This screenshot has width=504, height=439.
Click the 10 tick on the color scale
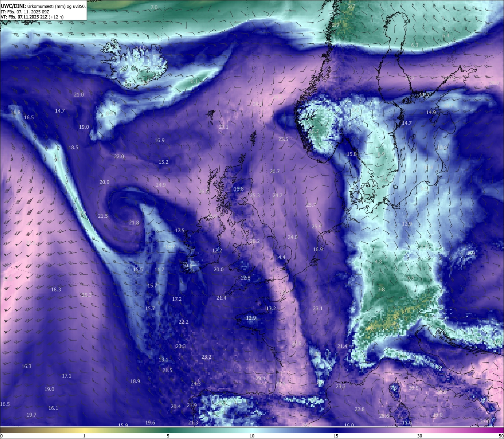click(x=252, y=436)
